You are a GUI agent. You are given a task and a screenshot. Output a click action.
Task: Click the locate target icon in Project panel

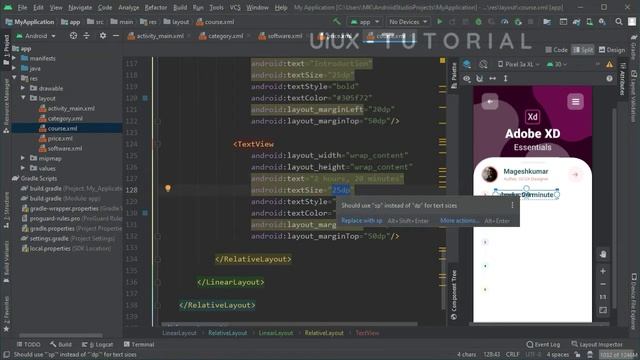(73, 36)
